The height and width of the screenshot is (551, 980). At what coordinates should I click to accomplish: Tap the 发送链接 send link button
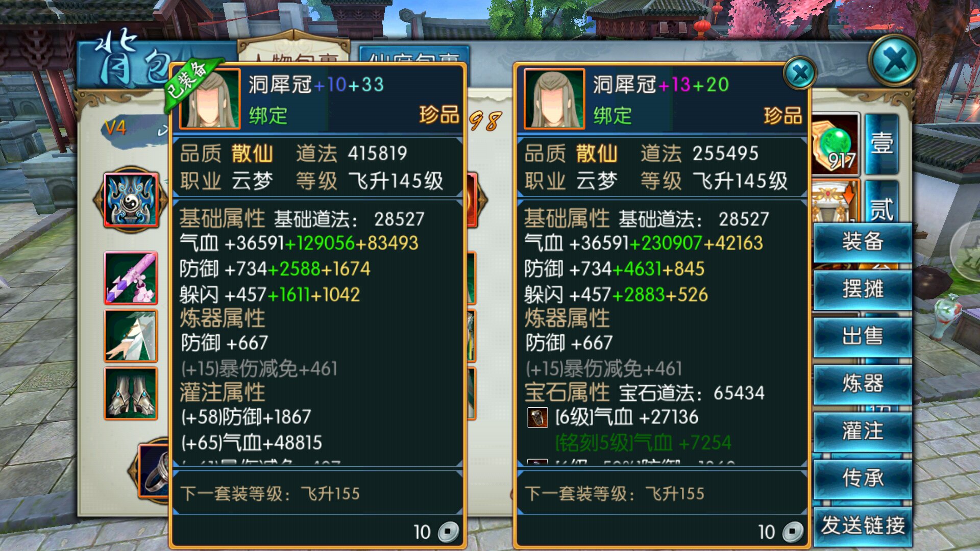pos(863,525)
